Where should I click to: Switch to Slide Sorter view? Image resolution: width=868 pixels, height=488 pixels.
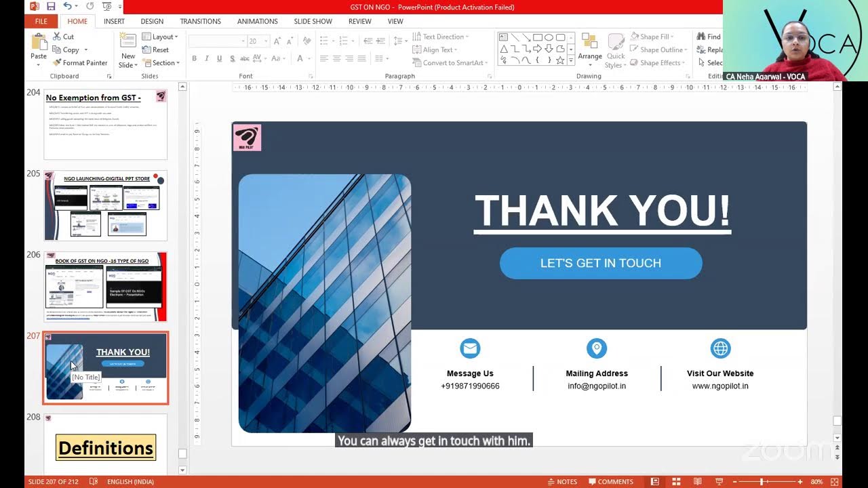(676, 482)
